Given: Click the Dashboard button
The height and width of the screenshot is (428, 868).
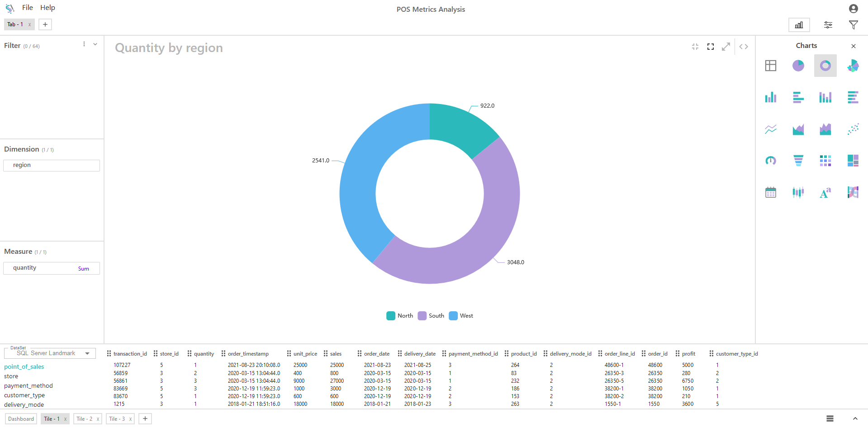Looking at the screenshot, I should coord(21,419).
